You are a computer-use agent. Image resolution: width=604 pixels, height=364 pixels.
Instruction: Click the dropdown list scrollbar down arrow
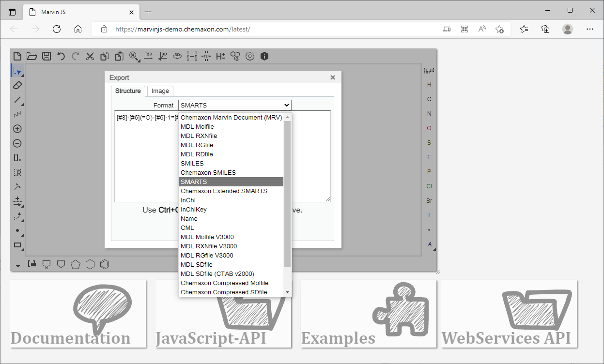point(287,292)
